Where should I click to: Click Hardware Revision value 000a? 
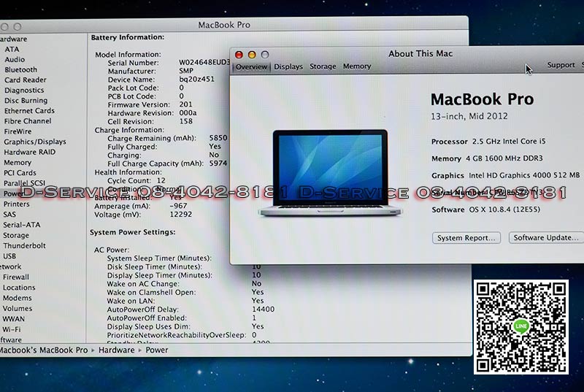point(188,113)
